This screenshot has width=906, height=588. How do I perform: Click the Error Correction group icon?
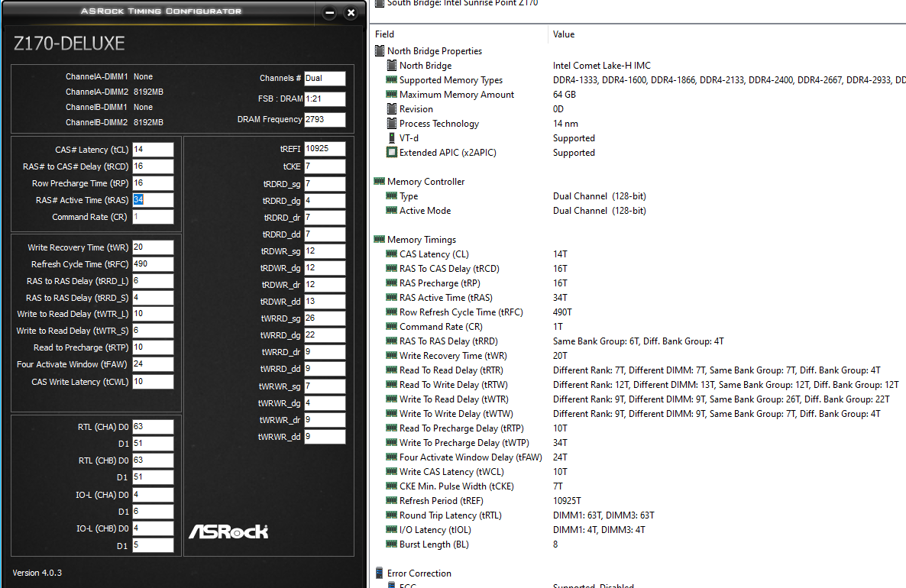[380, 573]
